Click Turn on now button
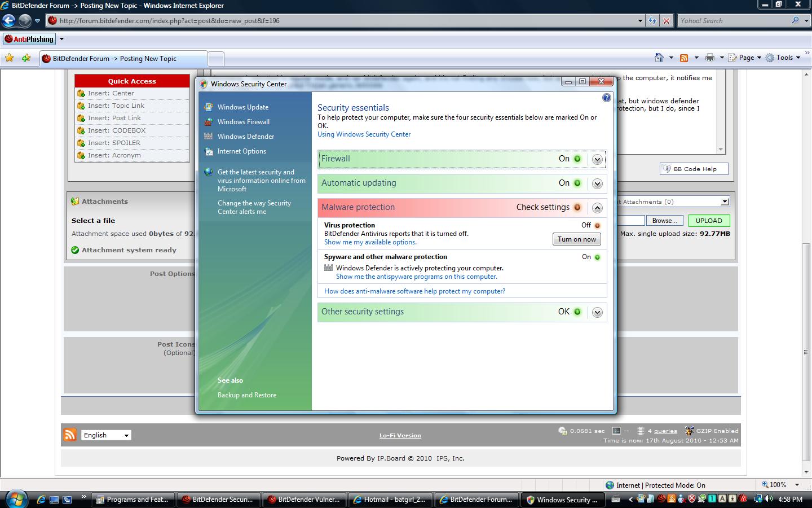This screenshot has width=812, height=508. click(x=576, y=239)
